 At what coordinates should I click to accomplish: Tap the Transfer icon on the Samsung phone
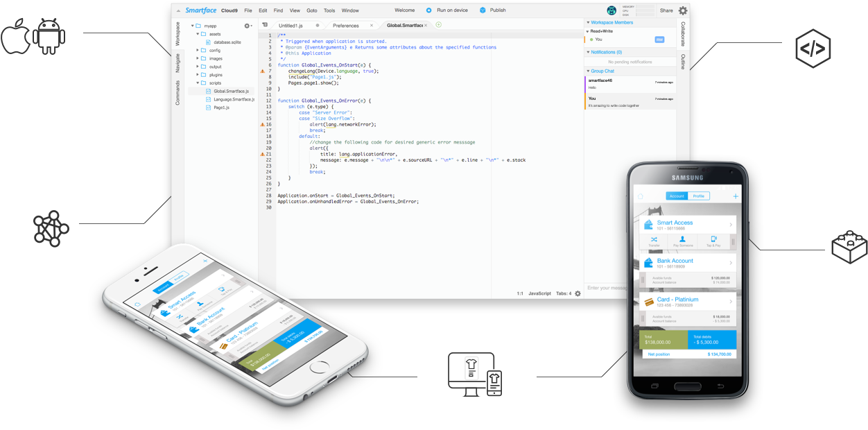(x=654, y=241)
